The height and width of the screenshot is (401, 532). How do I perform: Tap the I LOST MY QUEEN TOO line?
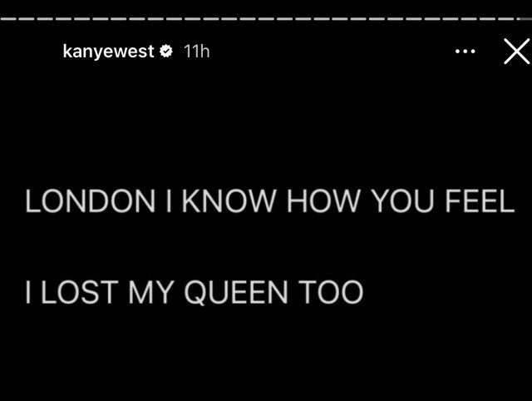195,292
